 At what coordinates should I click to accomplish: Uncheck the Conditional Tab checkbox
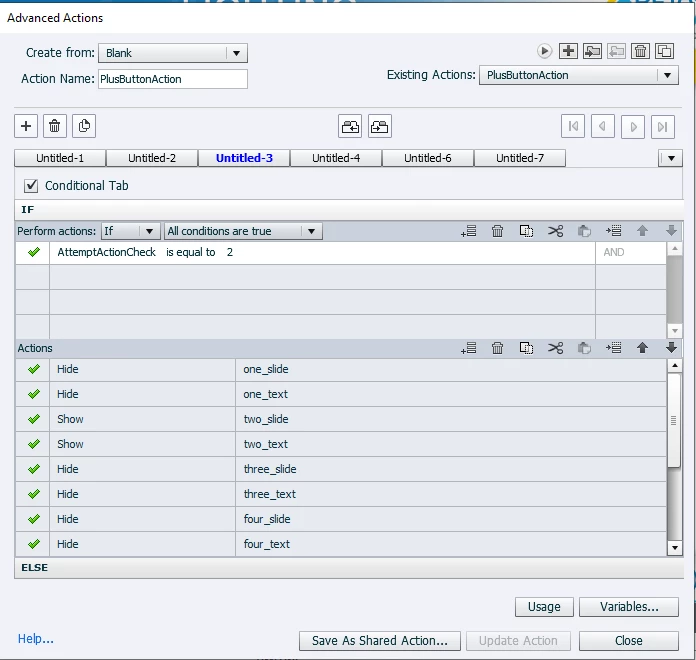(31, 186)
